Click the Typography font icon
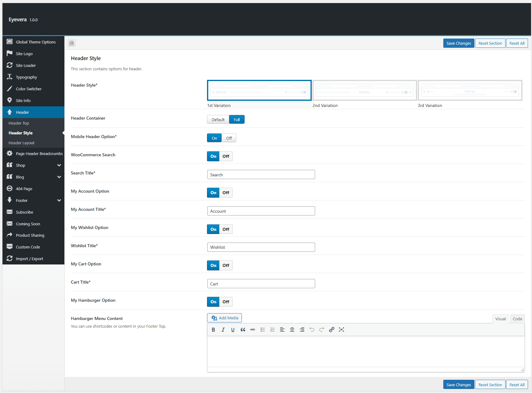Image resolution: width=532 pixels, height=393 pixels. (10, 77)
